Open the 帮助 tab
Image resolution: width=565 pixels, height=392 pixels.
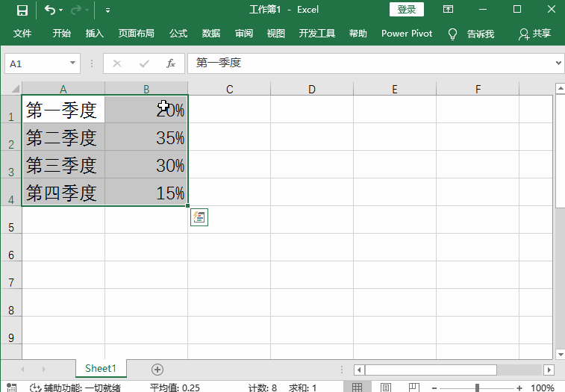pos(358,34)
